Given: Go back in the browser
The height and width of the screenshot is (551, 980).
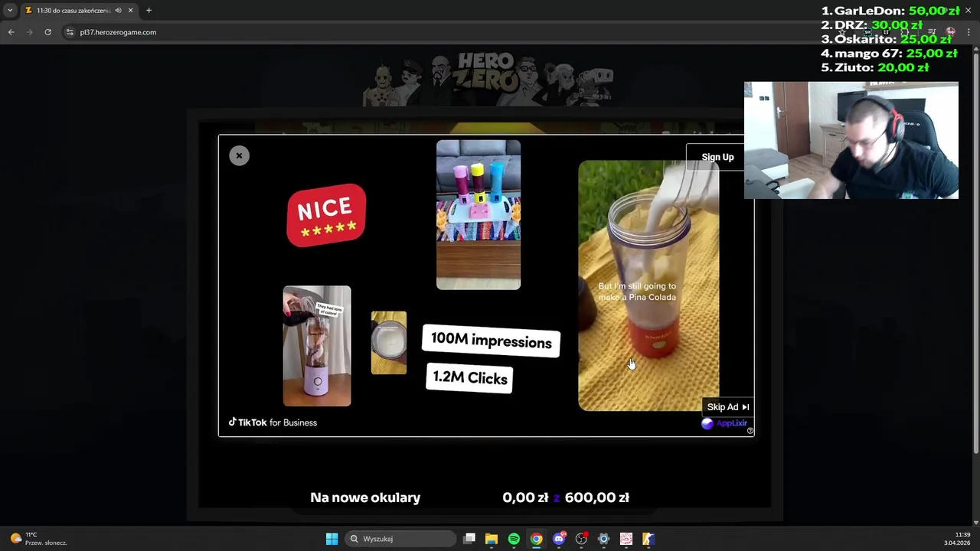Looking at the screenshot, I should pyautogui.click(x=11, y=32).
